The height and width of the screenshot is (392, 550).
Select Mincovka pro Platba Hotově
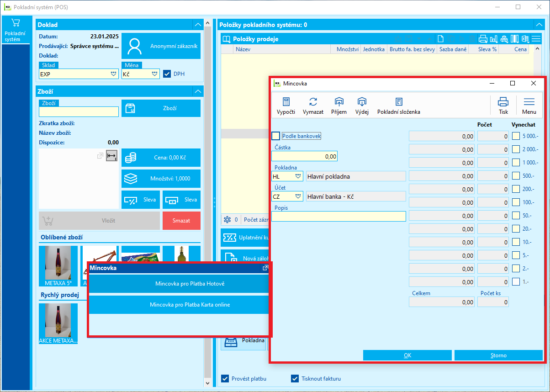click(179, 284)
